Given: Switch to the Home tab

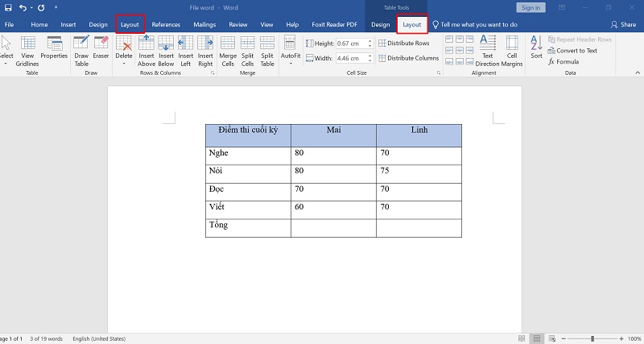Looking at the screenshot, I should (x=39, y=25).
